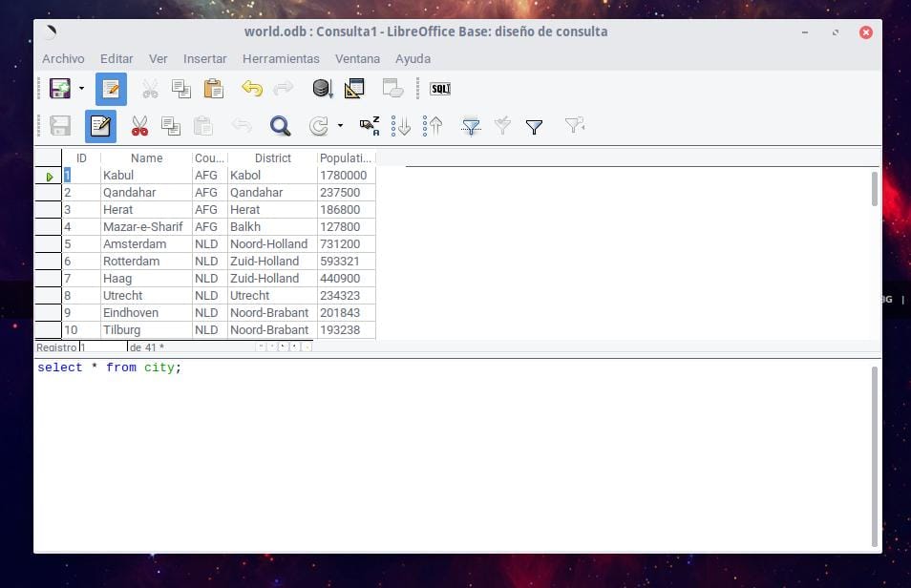Run the query using the Run Query icon
Screen dimensions: 911x588
[322, 88]
